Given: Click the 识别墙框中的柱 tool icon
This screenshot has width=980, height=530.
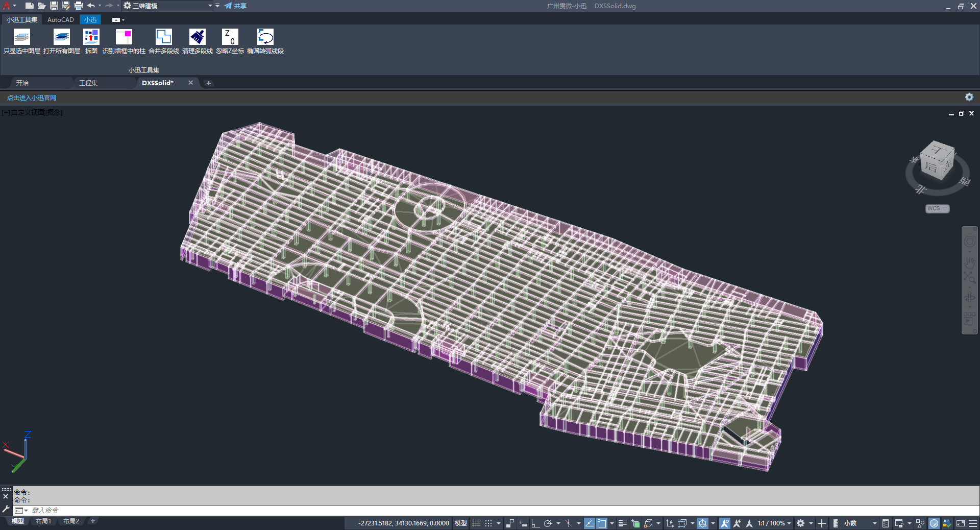Looking at the screenshot, I should click(x=124, y=37).
